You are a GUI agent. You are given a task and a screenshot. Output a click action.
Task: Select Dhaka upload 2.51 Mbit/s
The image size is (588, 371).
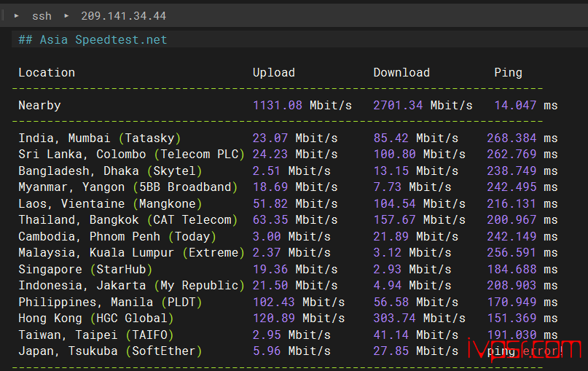tap(291, 171)
